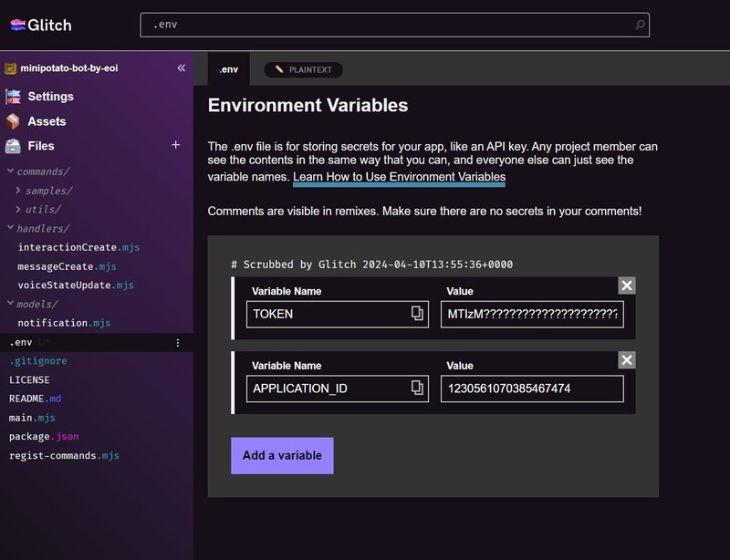Viewport: 730px width, 560px height.
Task: Open Learn How to Use Environment Variables link
Action: click(399, 177)
